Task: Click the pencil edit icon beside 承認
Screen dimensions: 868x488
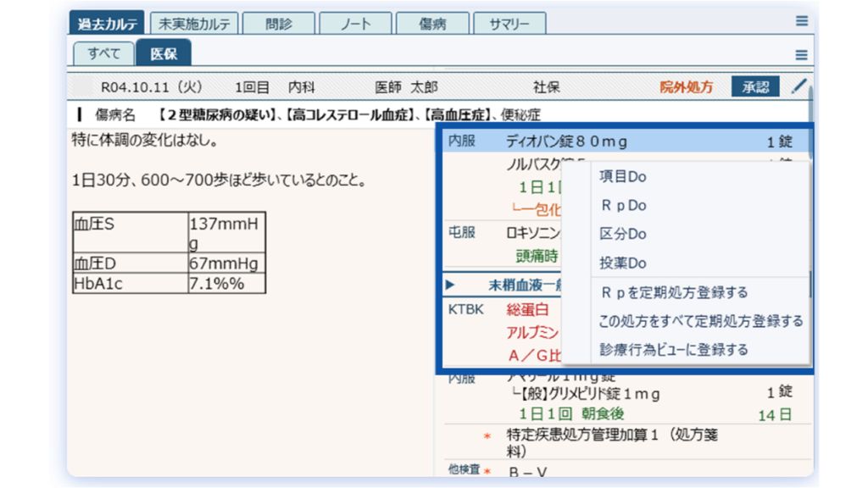Action: 798,86
